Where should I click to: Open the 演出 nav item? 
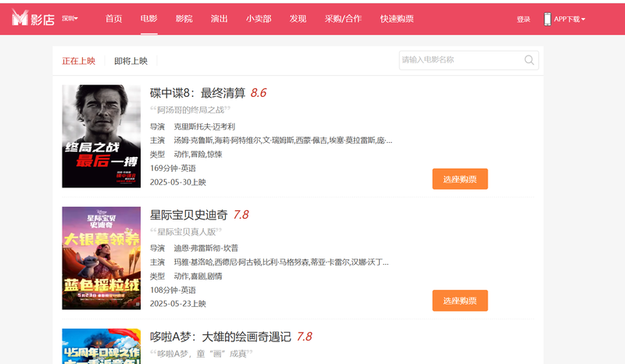[219, 19]
